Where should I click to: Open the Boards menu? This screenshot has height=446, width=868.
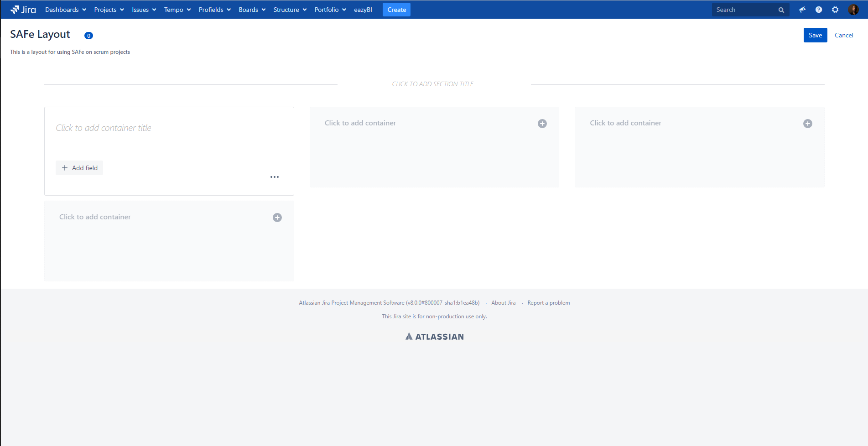tap(252, 10)
